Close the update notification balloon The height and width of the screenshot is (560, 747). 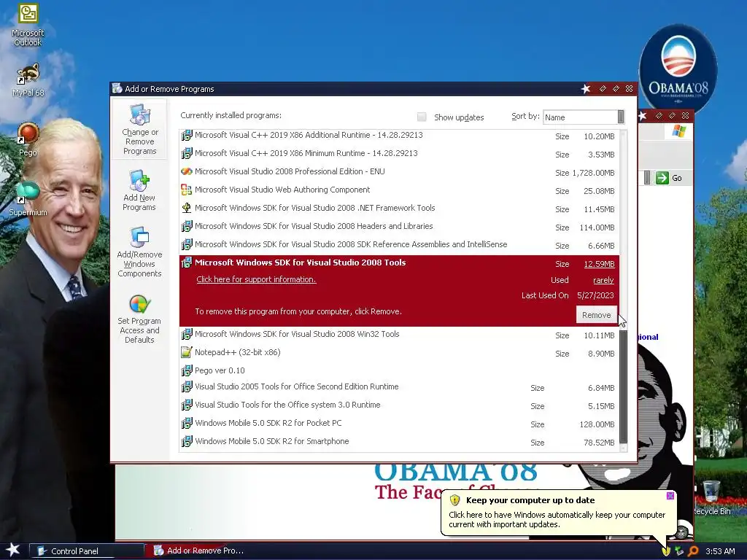point(670,496)
